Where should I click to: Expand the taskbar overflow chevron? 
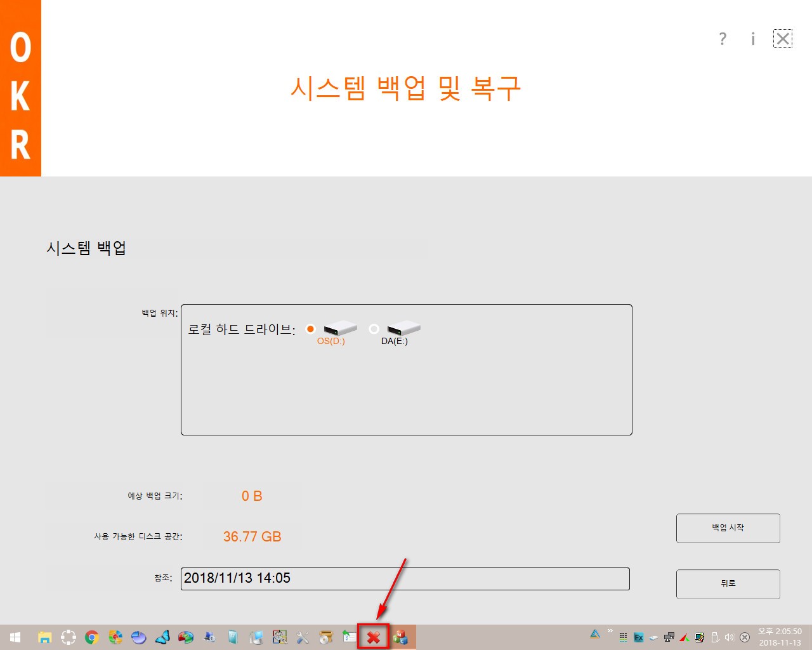click(610, 631)
